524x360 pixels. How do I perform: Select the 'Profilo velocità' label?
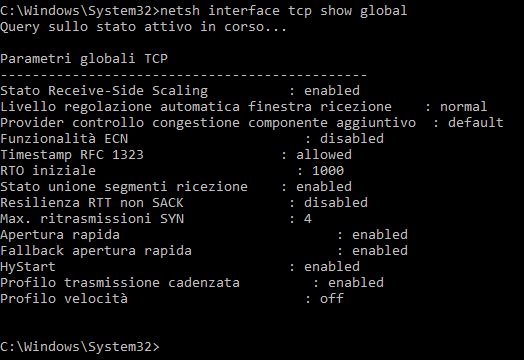(64, 299)
